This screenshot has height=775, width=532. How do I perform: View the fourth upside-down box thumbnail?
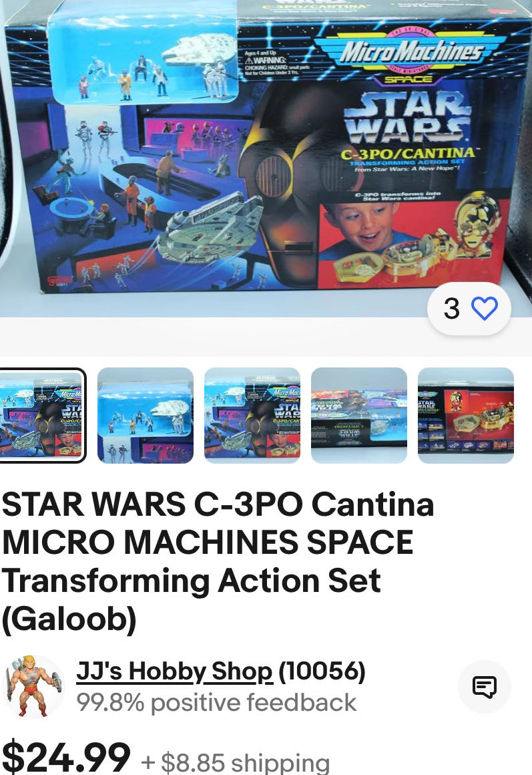point(359,416)
